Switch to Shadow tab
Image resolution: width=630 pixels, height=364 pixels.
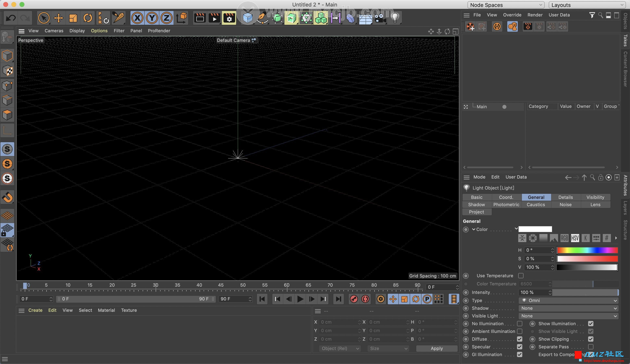click(x=477, y=204)
